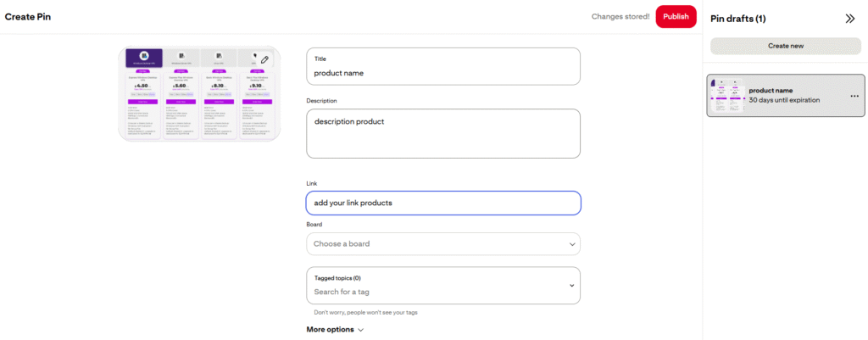868x340 pixels.
Task: Click the second gray tab icon in pin image
Action: (x=180, y=56)
